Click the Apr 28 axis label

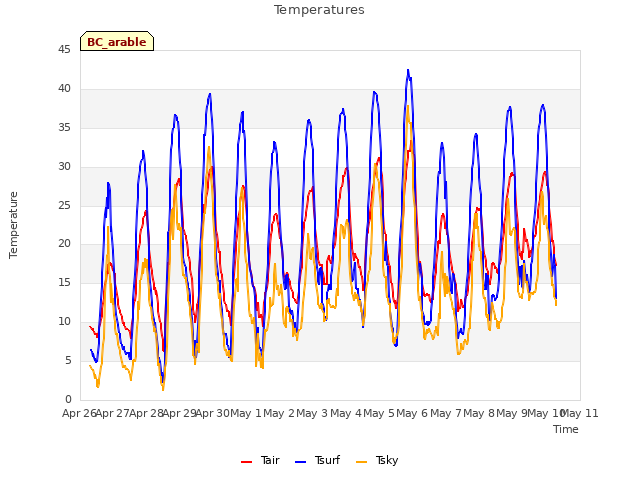[x=147, y=413]
